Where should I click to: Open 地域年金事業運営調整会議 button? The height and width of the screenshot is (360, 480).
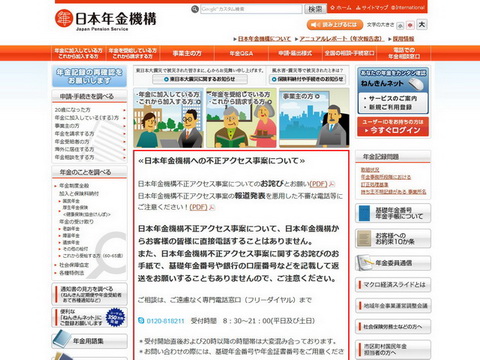[x=393, y=306]
